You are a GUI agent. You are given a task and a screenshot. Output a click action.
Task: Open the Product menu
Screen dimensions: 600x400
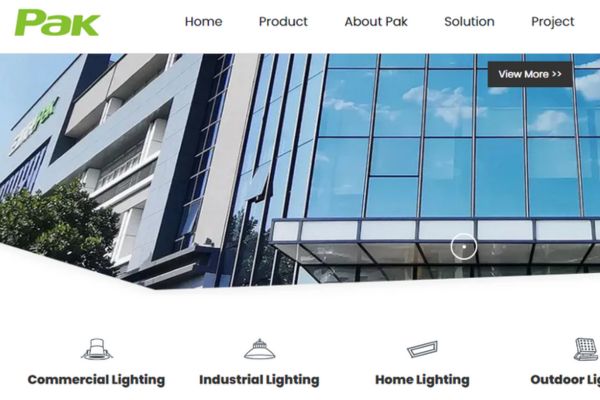[x=283, y=21]
